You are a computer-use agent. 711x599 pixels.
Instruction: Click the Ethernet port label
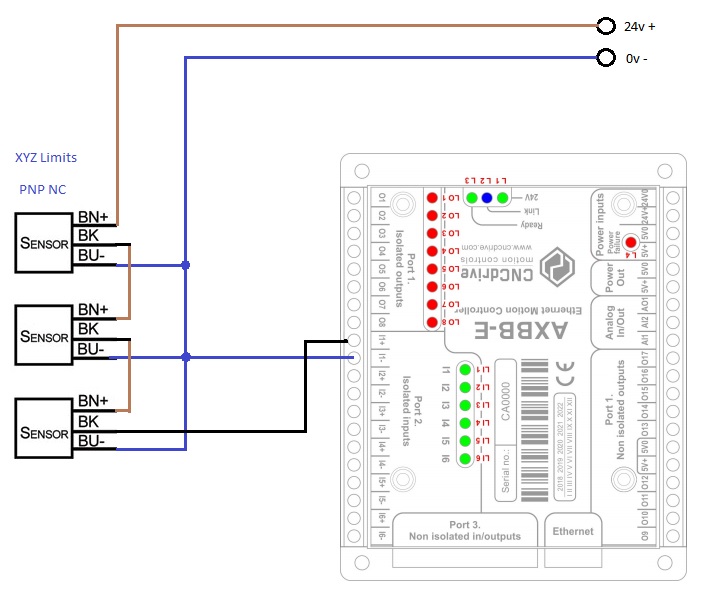[571, 532]
